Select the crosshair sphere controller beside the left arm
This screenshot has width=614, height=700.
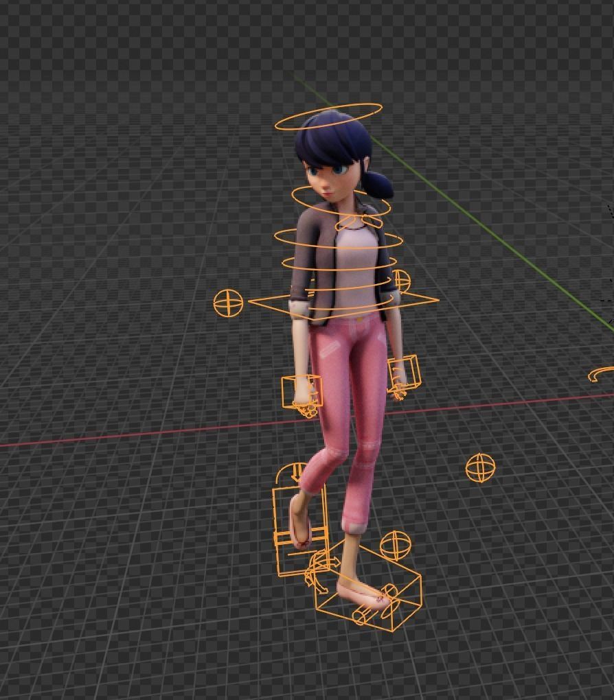[229, 302]
